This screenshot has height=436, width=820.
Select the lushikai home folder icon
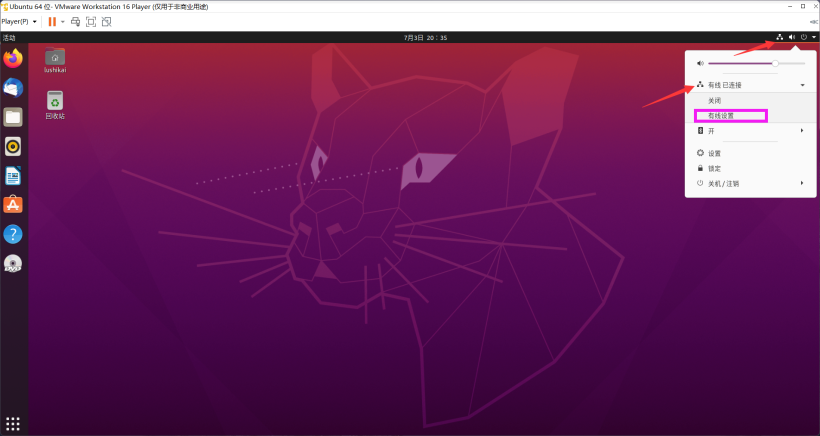click(x=55, y=60)
